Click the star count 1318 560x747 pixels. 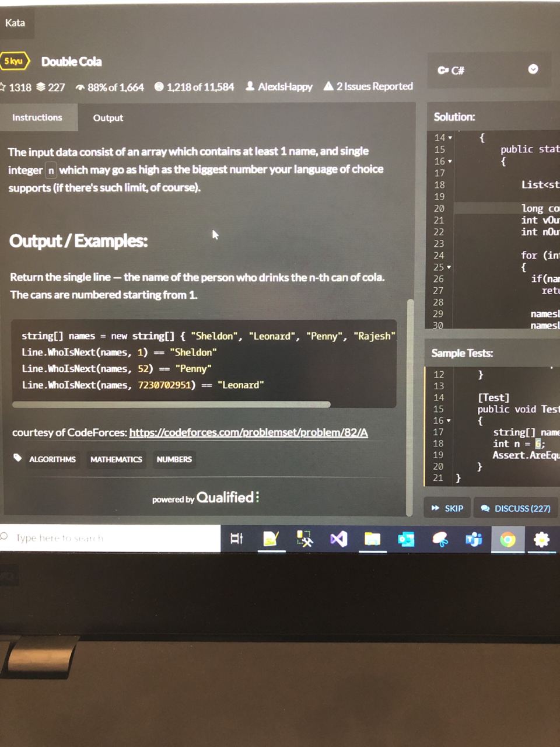[x=16, y=87]
